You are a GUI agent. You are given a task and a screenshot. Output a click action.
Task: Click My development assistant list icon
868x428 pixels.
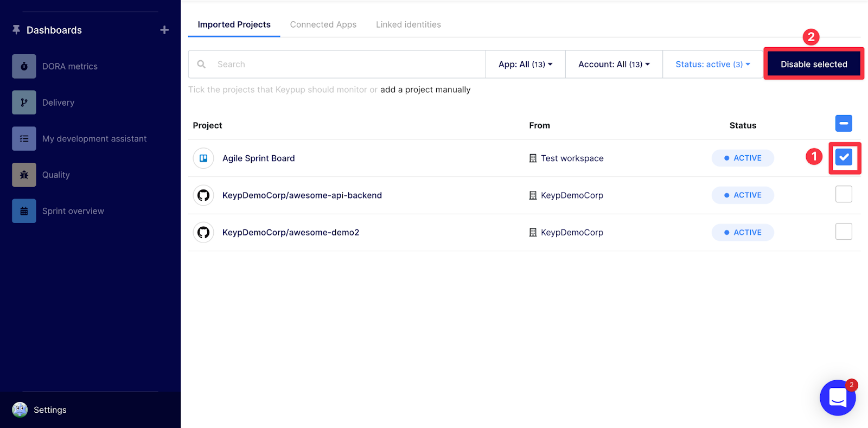point(24,139)
